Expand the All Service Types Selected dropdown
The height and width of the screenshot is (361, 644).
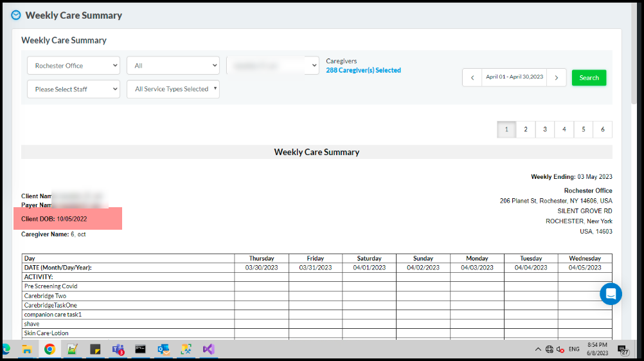[x=173, y=89]
